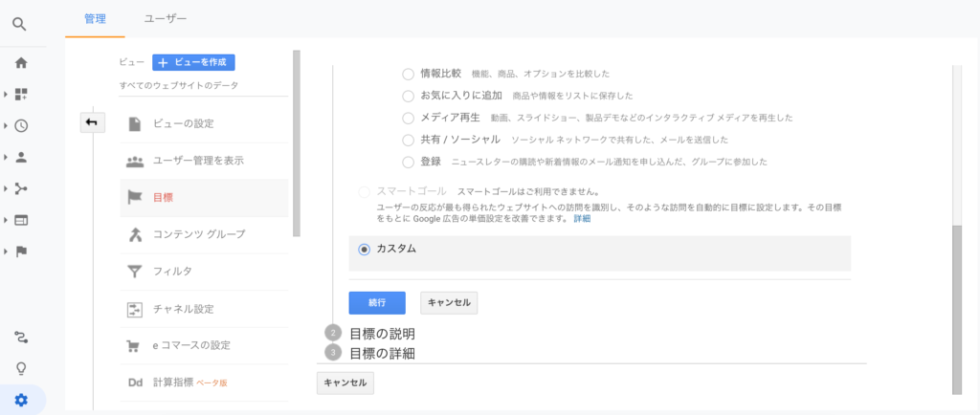
Task: Select the カスタム radio button
Action: pos(364,249)
